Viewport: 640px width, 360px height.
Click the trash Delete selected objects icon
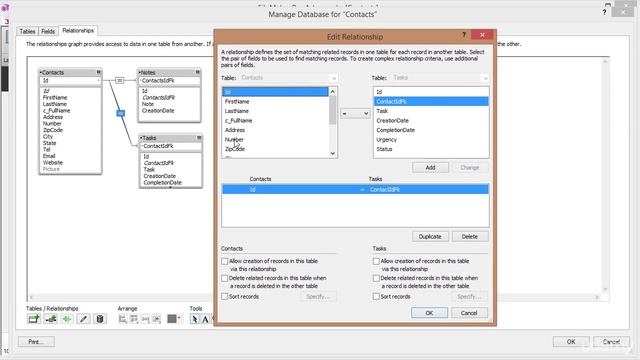pyautogui.click(x=100, y=319)
